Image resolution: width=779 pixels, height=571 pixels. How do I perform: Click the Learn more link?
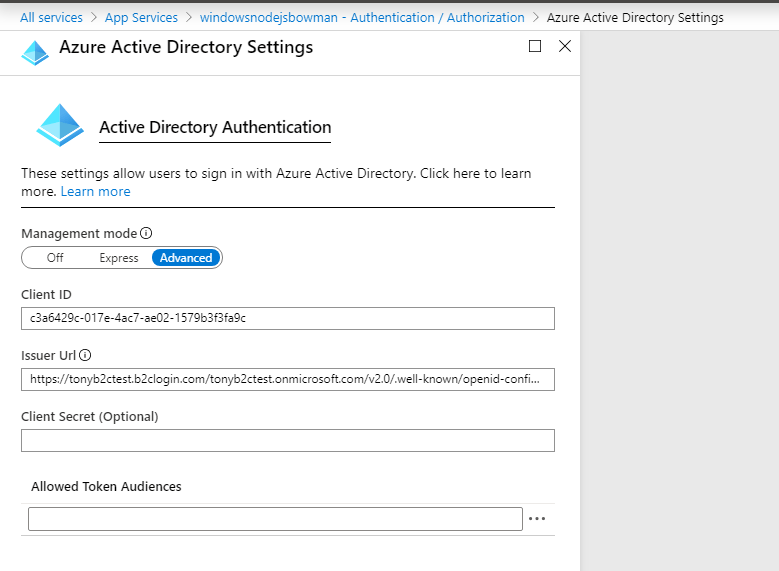tap(95, 191)
